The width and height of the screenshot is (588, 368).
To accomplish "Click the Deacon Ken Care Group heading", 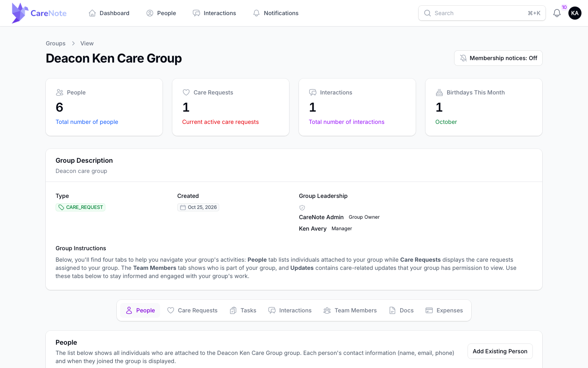I will [114, 58].
